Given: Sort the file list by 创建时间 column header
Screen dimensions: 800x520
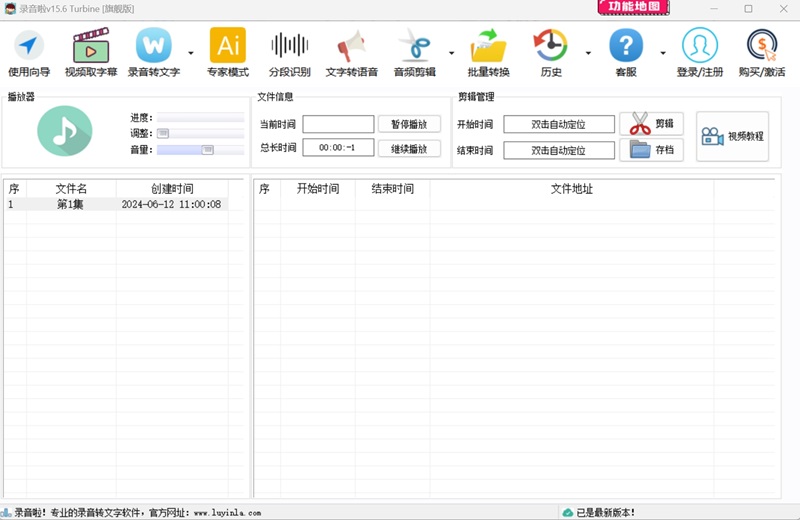Looking at the screenshot, I should [x=172, y=188].
